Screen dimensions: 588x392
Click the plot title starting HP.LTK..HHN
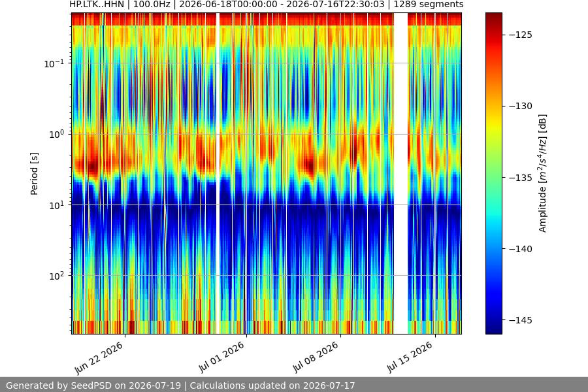(x=267, y=5)
